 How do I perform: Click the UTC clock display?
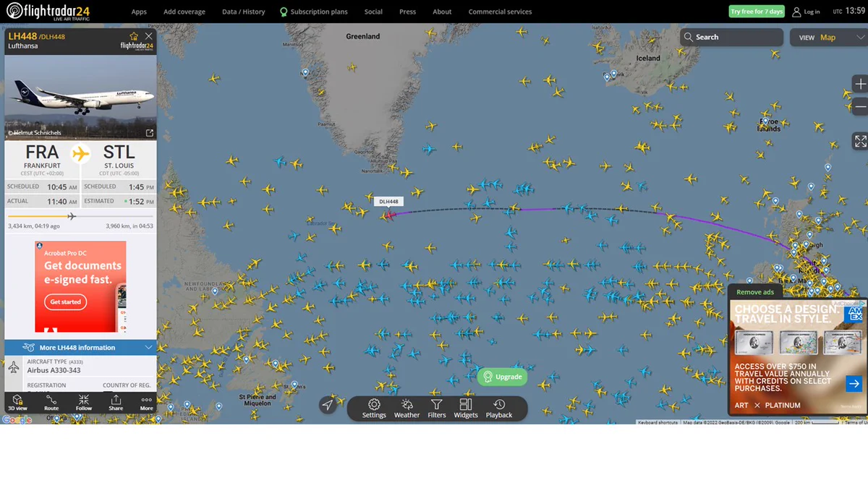(x=848, y=12)
